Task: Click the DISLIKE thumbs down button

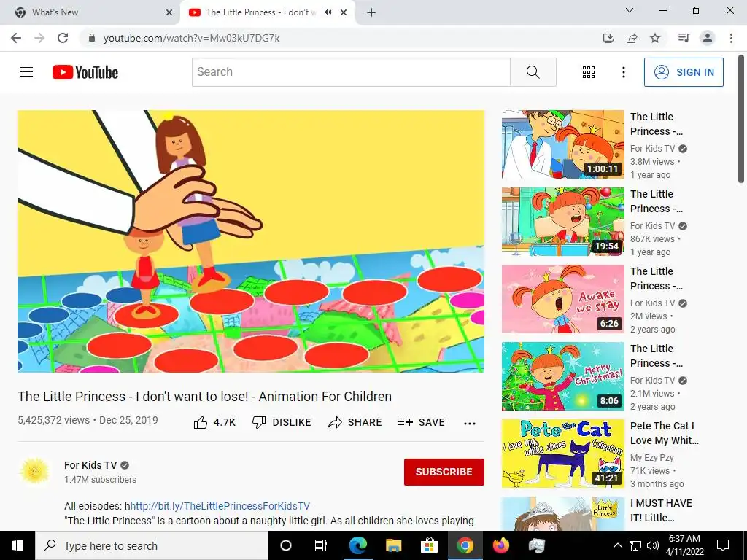Action: pyautogui.click(x=282, y=422)
